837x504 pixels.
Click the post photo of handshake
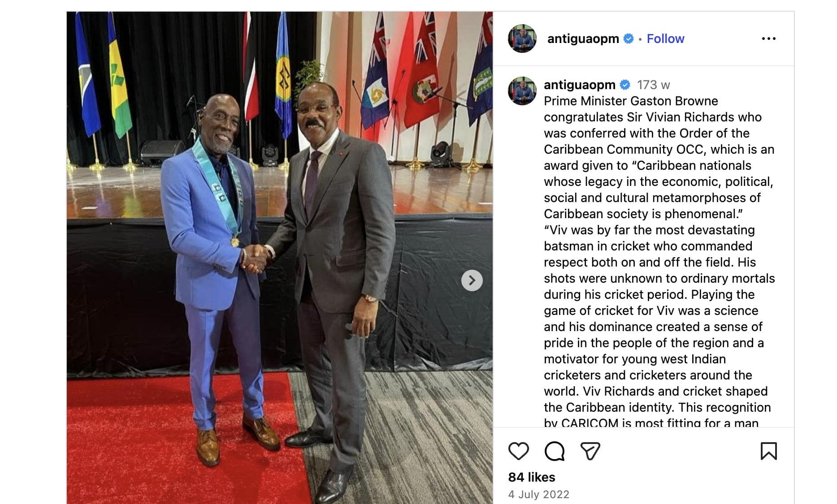pos(280,258)
